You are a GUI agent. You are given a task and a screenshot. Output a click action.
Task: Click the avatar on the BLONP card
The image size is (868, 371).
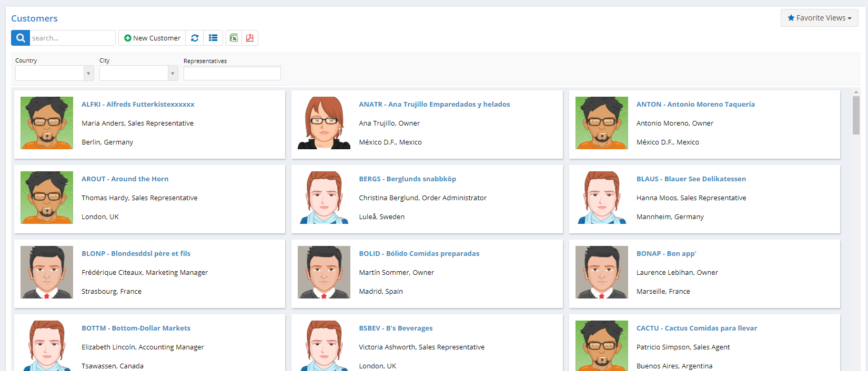click(x=47, y=272)
